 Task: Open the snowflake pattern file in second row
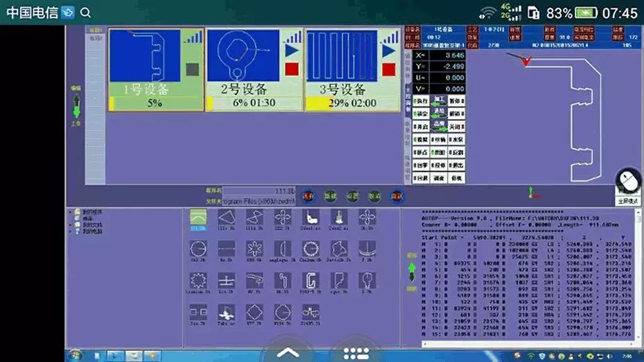pyautogui.click(x=254, y=248)
